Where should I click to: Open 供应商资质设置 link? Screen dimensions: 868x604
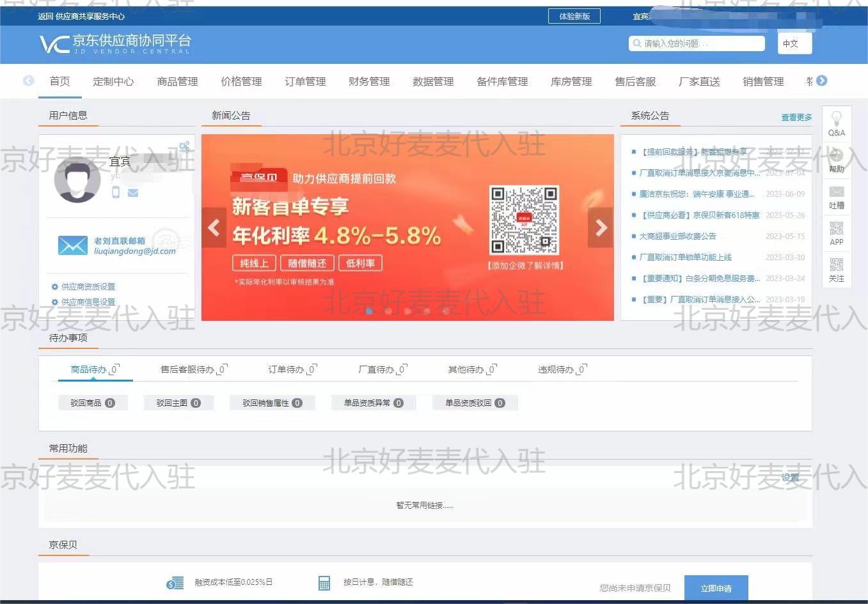point(88,287)
